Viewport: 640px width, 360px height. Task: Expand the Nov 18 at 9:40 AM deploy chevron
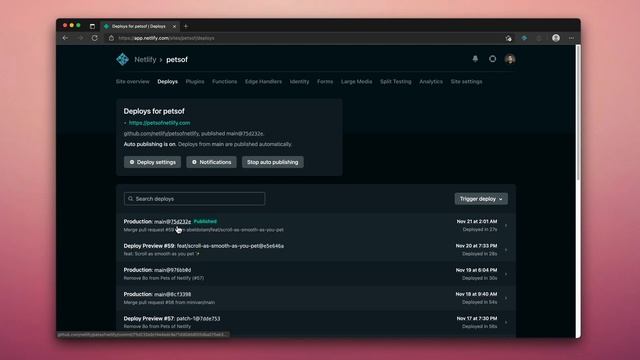pos(506,298)
